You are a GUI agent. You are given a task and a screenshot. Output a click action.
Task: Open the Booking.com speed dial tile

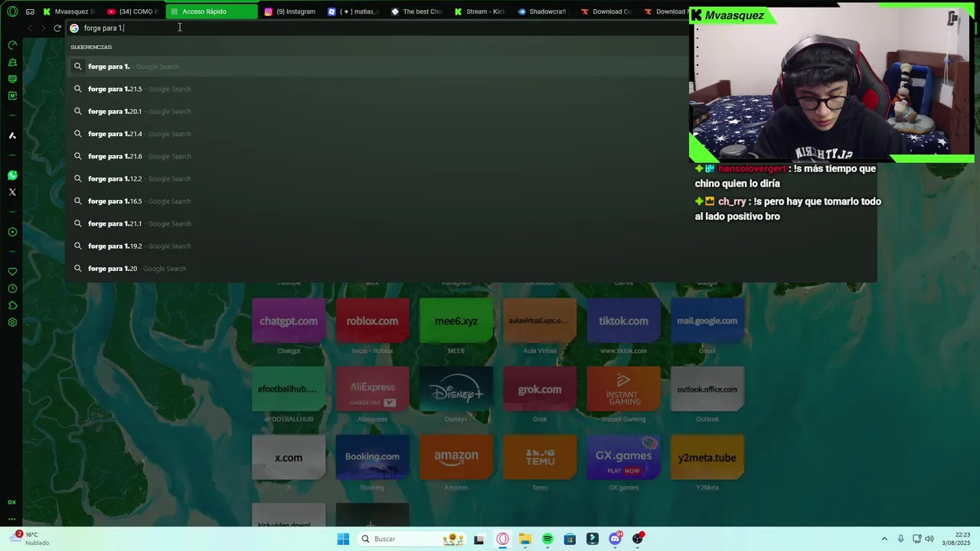point(372,458)
